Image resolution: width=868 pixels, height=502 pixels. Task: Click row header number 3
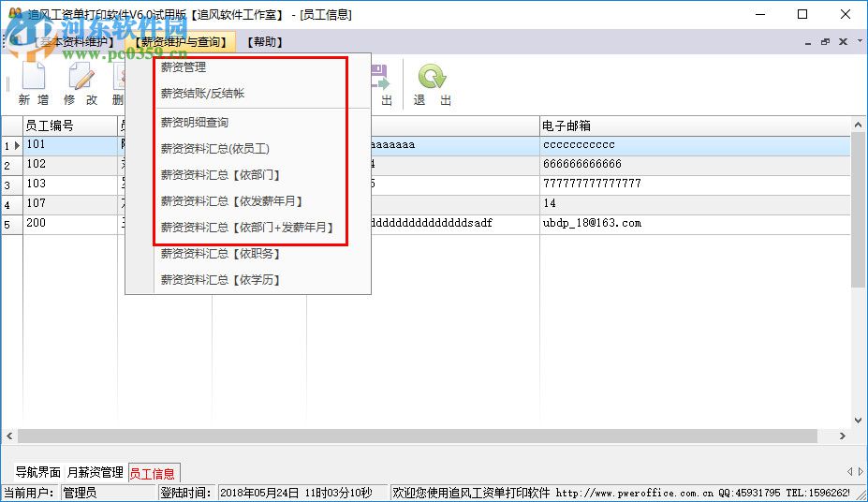11,185
